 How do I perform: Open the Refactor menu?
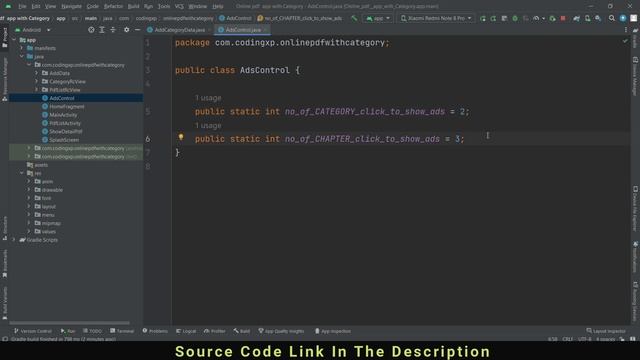click(113, 6)
